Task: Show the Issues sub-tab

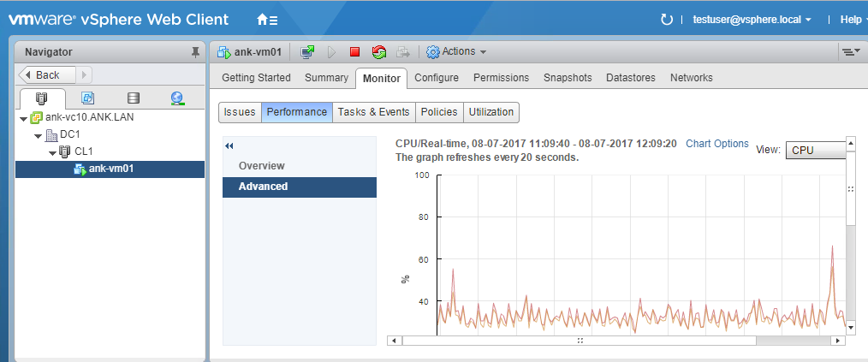Action: click(x=240, y=112)
